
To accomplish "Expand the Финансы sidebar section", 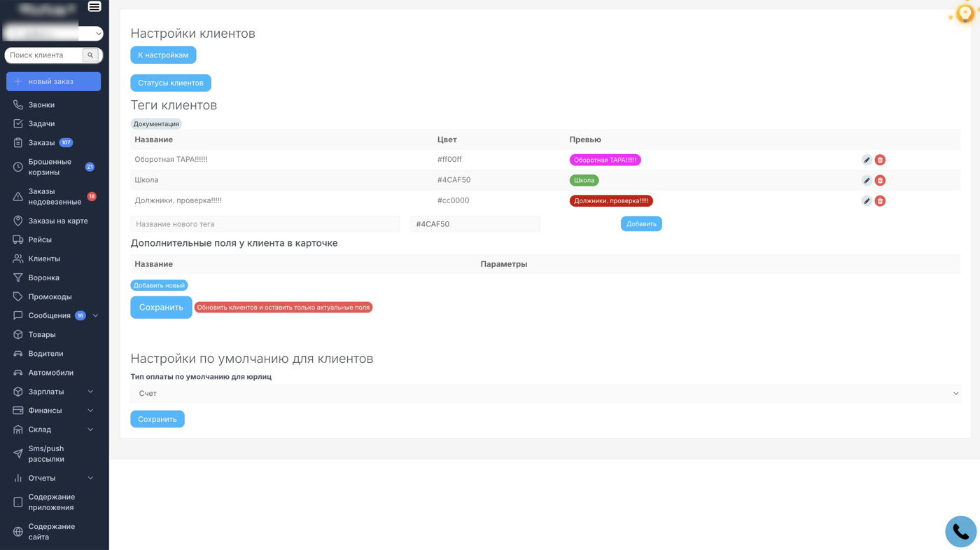I will [x=90, y=411].
